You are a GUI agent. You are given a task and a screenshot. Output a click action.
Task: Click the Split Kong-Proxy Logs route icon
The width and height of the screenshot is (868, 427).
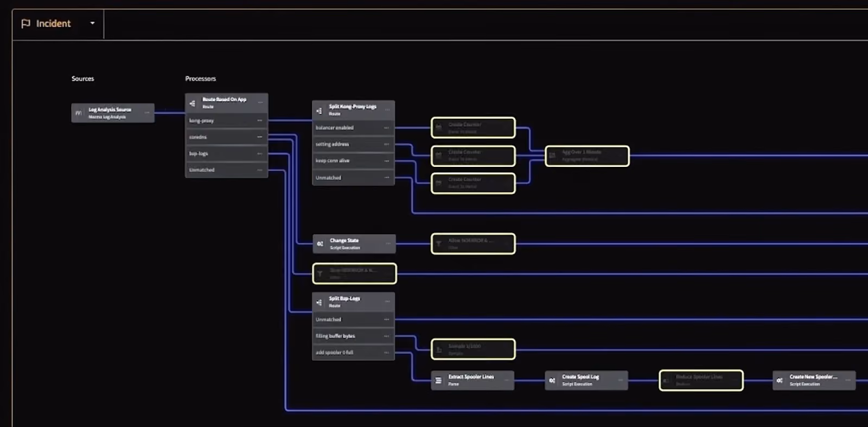coord(319,111)
